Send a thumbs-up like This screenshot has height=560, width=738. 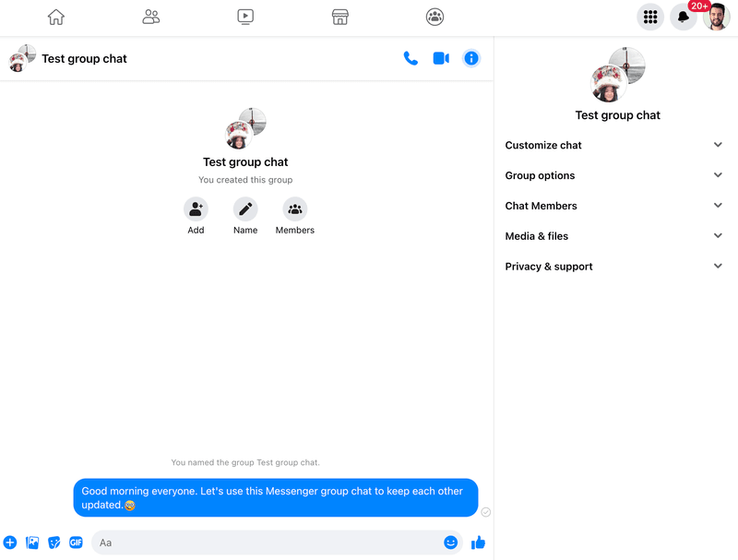[x=478, y=542]
